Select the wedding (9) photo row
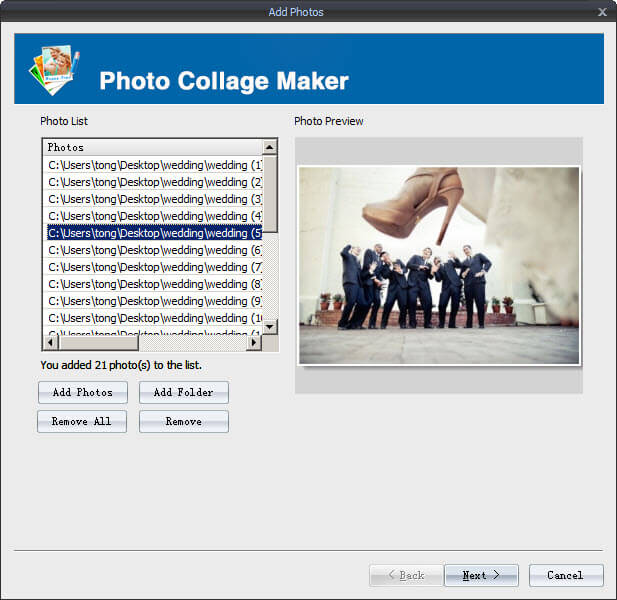The height and width of the screenshot is (600, 617). click(153, 301)
